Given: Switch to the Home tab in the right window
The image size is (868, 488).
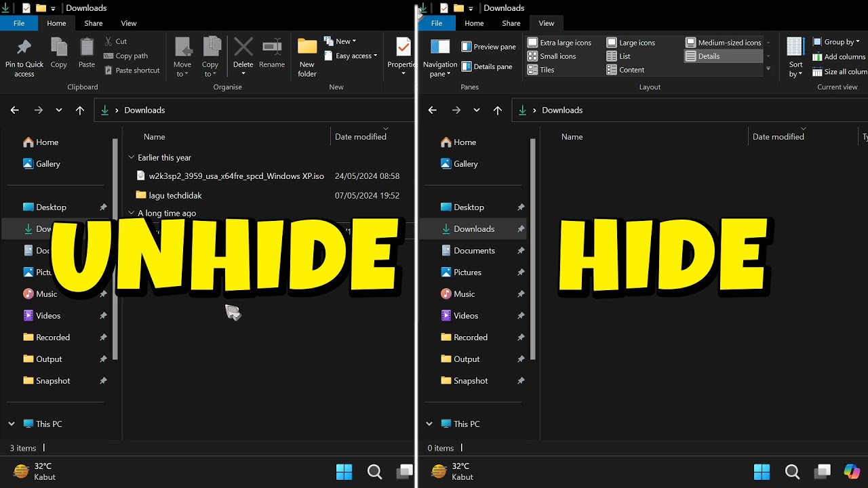Looking at the screenshot, I should tap(474, 23).
